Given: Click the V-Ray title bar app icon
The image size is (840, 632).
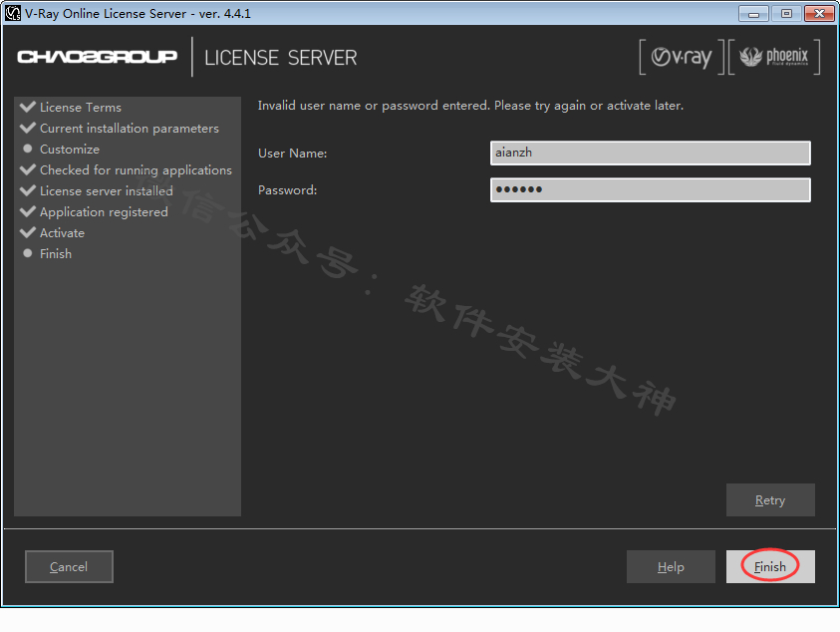Looking at the screenshot, I should tap(12, 13).
